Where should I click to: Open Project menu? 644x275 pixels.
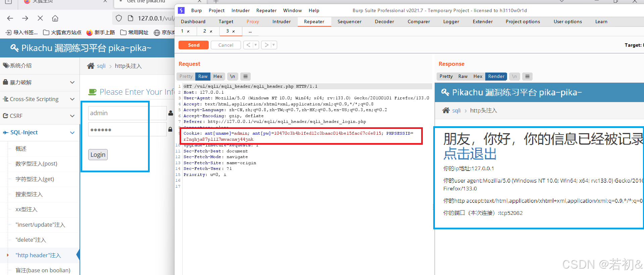[216, 10]
